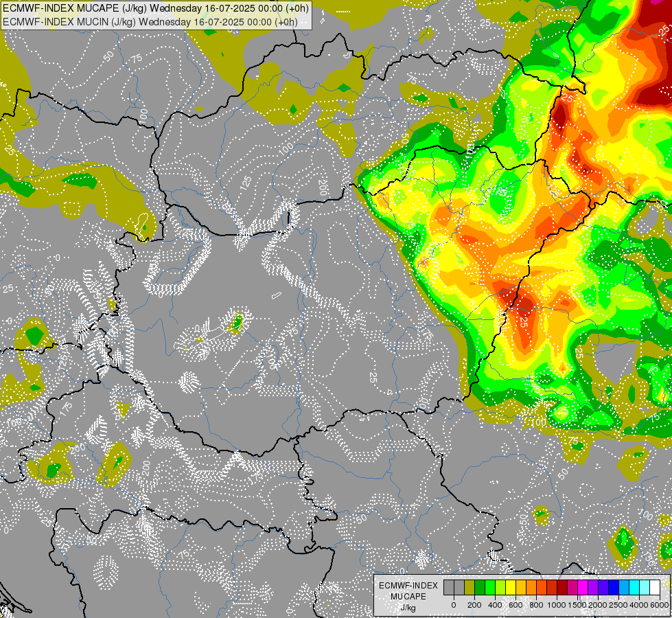Click the legend tick label '4000'
The width and height of the screenshot is (672, 618).
[639, 605]
